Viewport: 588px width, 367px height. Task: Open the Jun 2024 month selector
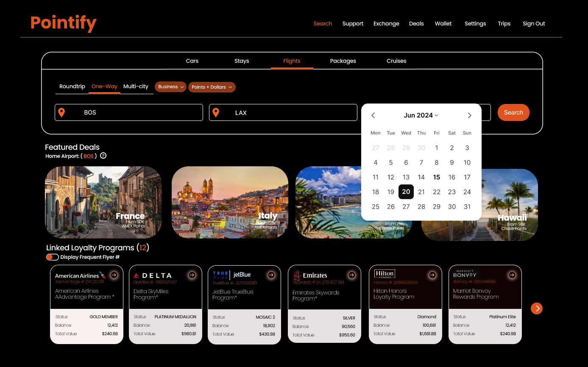click(x=421, y=115)
